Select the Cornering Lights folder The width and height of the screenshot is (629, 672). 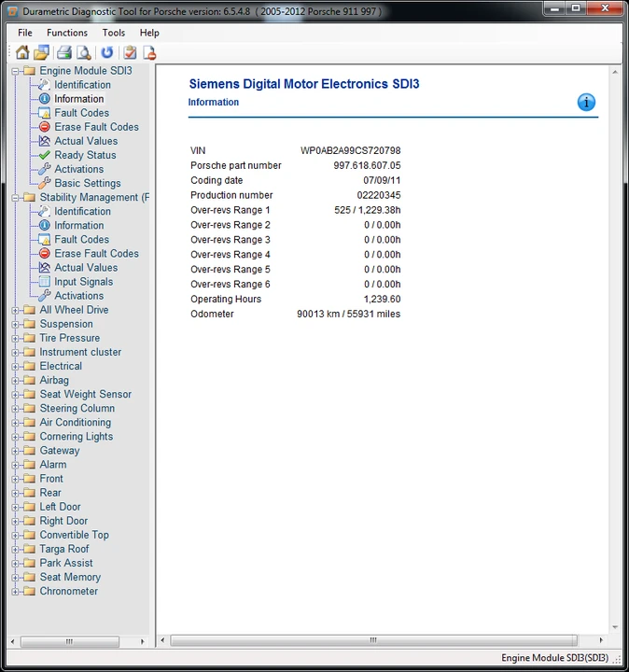coord(77,436)
